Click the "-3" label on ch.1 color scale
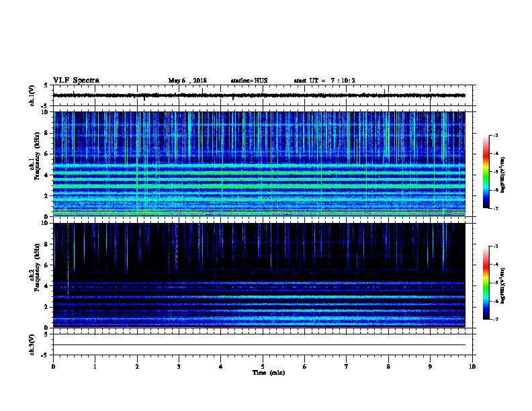 [495, 135]
